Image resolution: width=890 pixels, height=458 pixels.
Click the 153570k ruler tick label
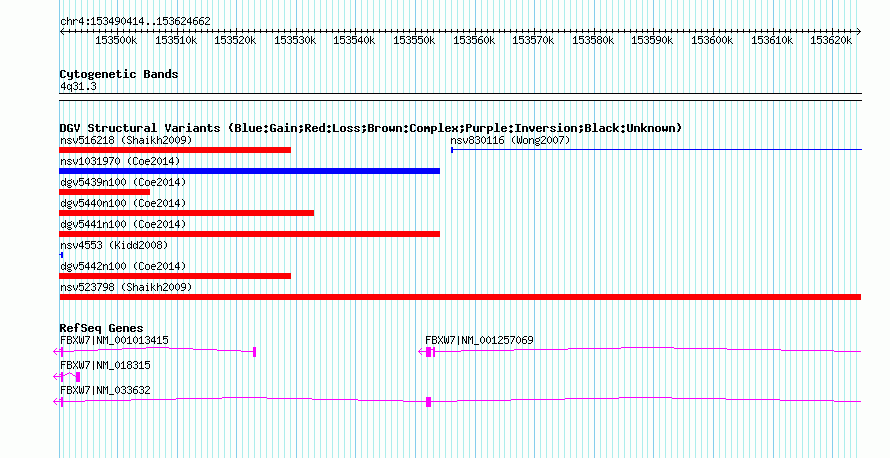click(534, 41)
